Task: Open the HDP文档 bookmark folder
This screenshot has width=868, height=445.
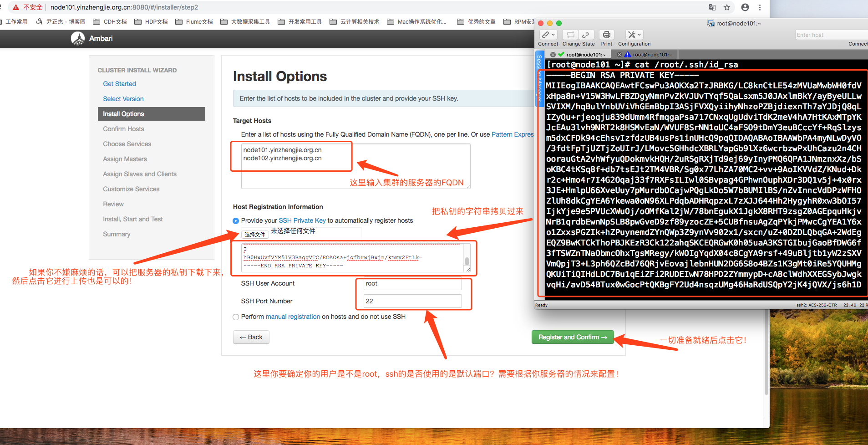Action: click(x=151, y=21)
